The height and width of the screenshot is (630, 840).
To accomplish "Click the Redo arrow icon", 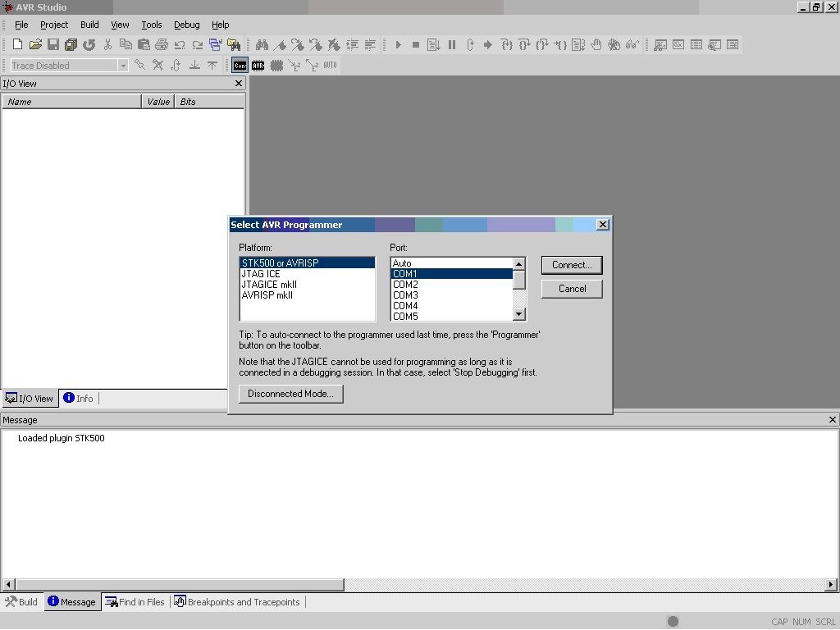I will (x=198, y=44).
